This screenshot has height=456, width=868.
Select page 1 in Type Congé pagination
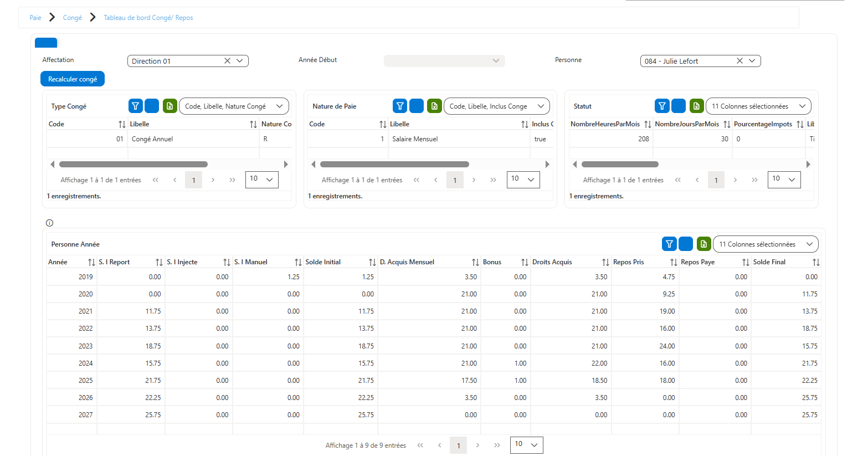click(193, 180)
